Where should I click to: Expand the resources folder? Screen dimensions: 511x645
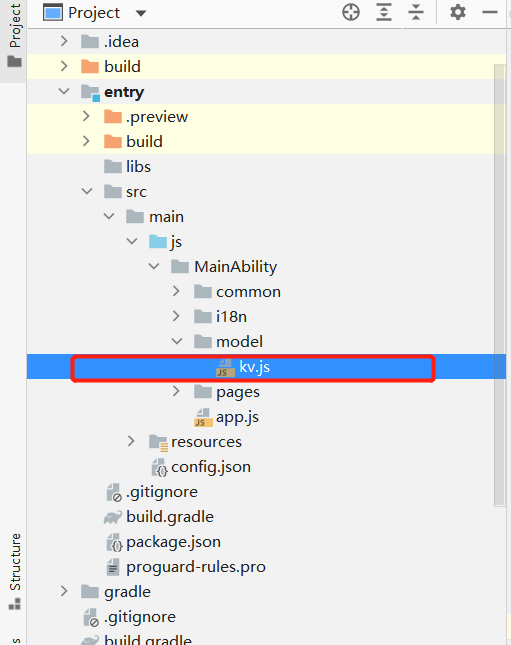click(131, 441)
